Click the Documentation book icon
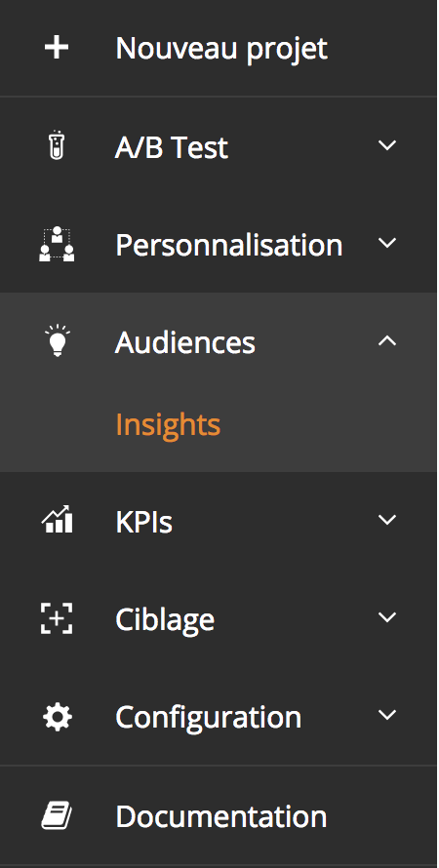This screenshot has height=868, width=439. pos(57,816)
